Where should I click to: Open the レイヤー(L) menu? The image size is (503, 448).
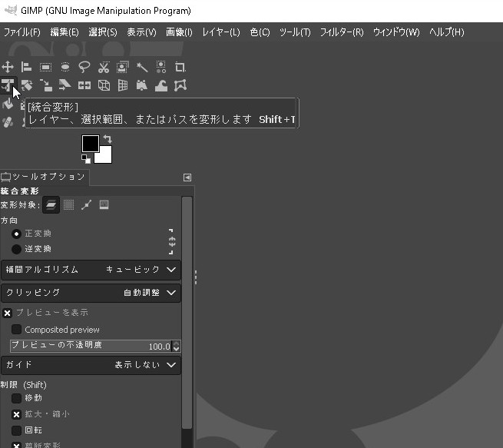tap(220, 32)
